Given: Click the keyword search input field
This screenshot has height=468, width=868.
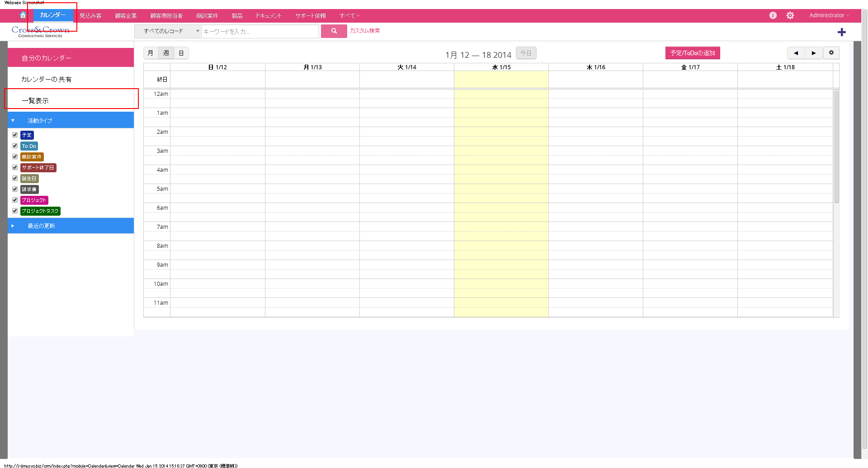Looking at the screenshot, I should [260, 32].
